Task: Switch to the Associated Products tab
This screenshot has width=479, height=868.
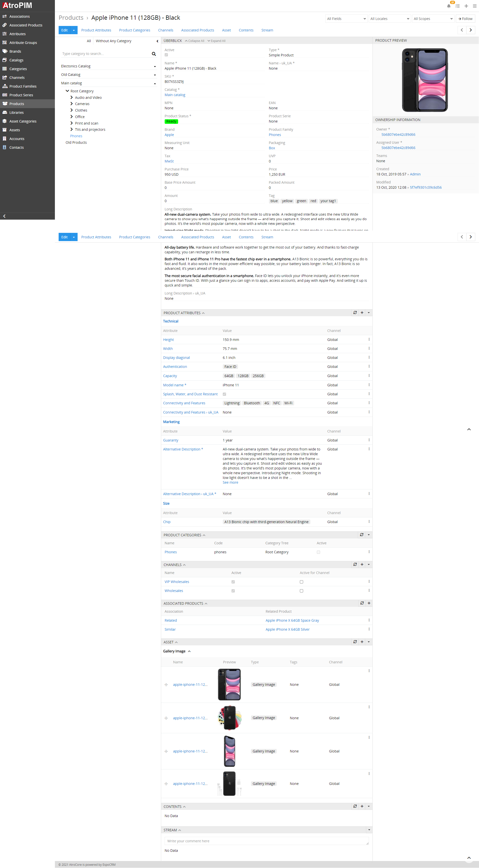Action: point(197,30)
